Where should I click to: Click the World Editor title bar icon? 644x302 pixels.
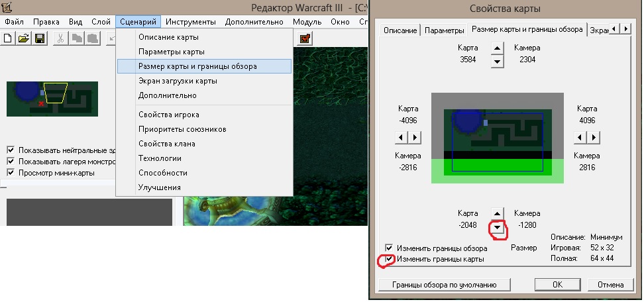7,7
